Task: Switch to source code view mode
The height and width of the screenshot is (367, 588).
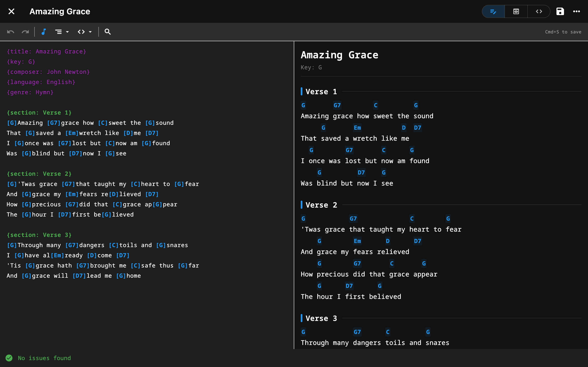Action: coord(539,11)
